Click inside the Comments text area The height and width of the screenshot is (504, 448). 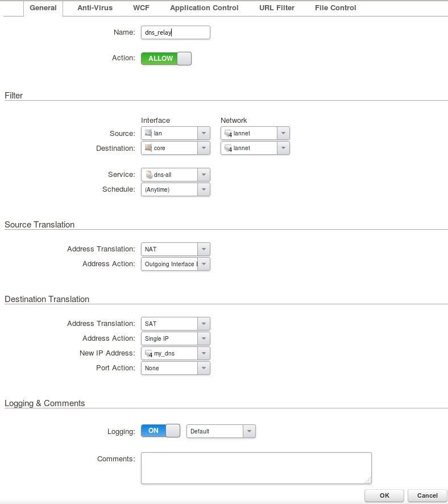pos(256,468)
